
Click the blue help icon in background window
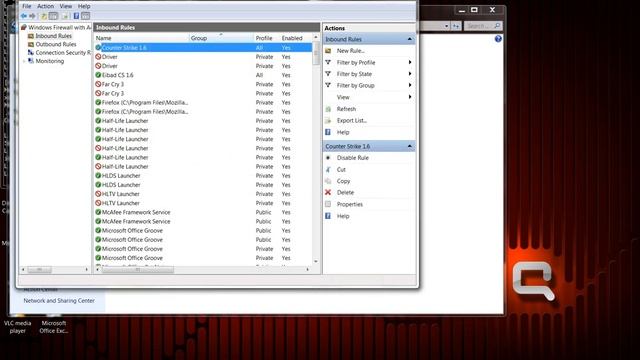(498, 39)
